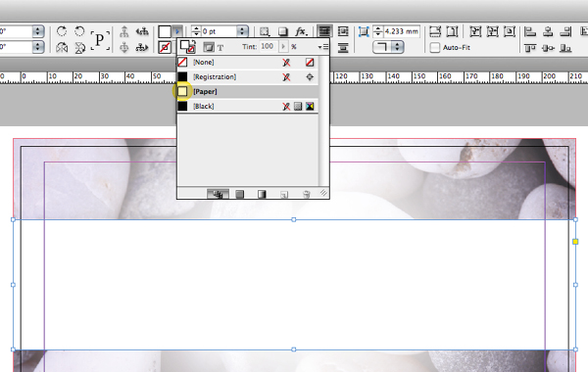Set formatting affects container
This screenshot has width=588, height=372.
point(208,47)
